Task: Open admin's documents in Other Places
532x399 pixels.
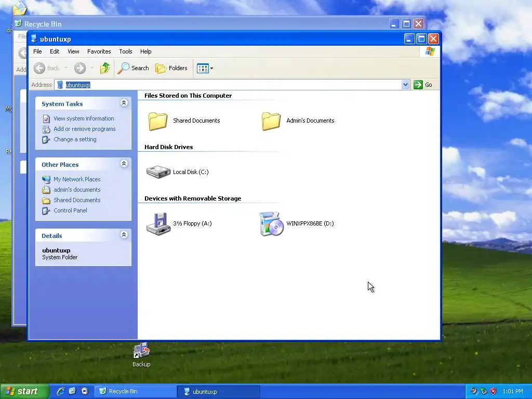Action: pyautogui.click(x=77, y=190)
